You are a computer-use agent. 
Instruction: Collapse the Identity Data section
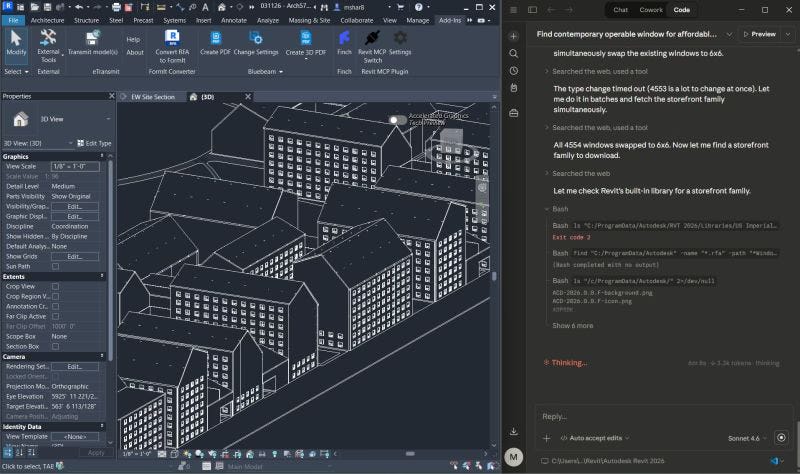click(102, 426)
